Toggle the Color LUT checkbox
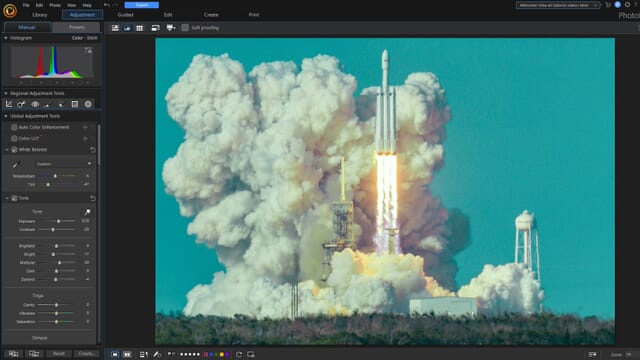This screenshot has height=360, width=640. pyautogui.click(x=14, y=138)
